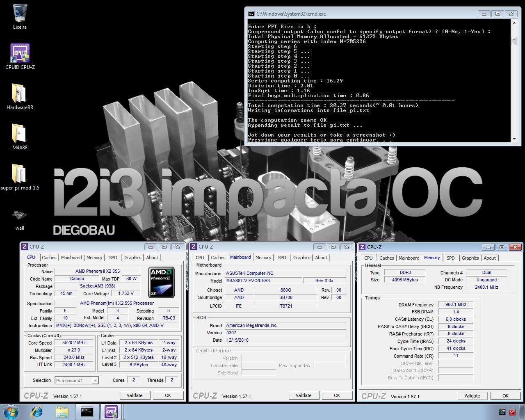Select the super_pi_mod-1.5 folder icon
This screenshot has width=525, height=420.
point(20,177)
